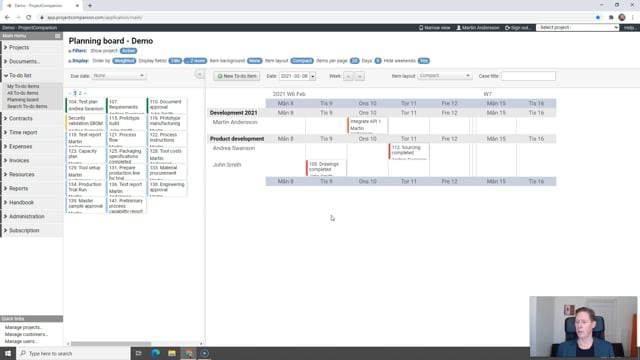Reload the page with the refresh icon
This screenshot has height=360, width=640.
point(29,18)
